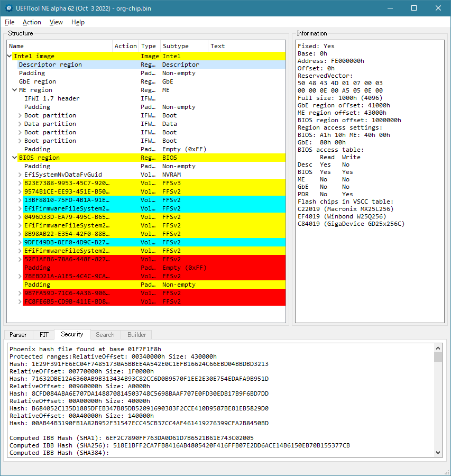Click the Type column header
Image resolution: width=451 pixels, height=476 pixels.
[x=150, y=46]
